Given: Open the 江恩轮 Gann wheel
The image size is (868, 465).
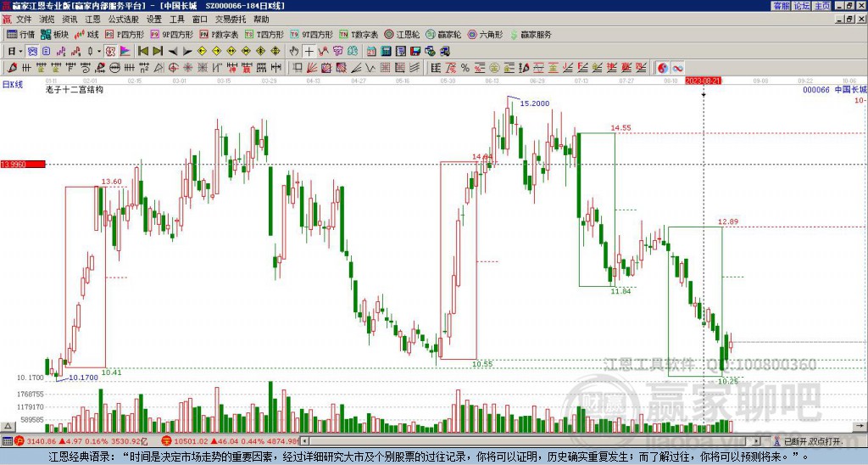Looking at the screenshot, I should coord(402,34).
